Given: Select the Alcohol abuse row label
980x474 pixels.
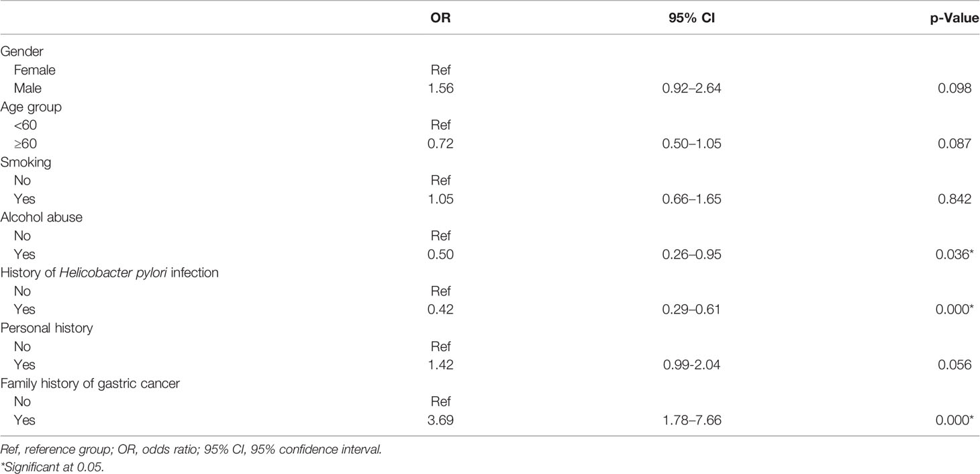Looking at the screenshot, I should click(x=38, y=218).
